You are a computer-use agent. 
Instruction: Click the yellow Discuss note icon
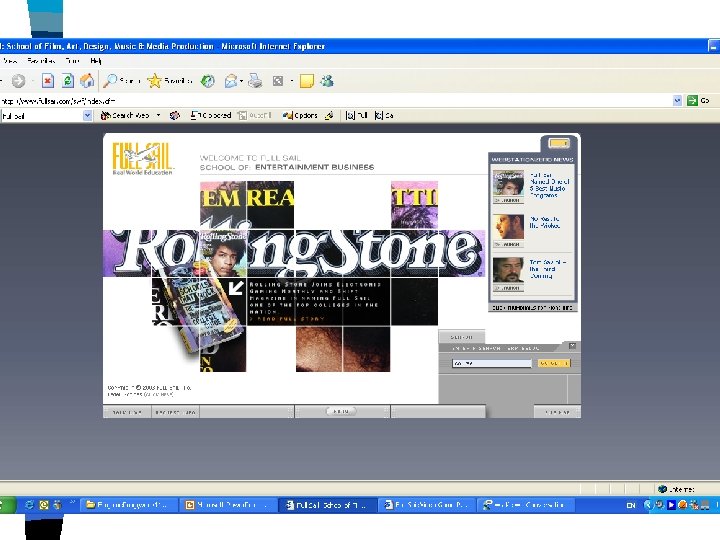306,81
